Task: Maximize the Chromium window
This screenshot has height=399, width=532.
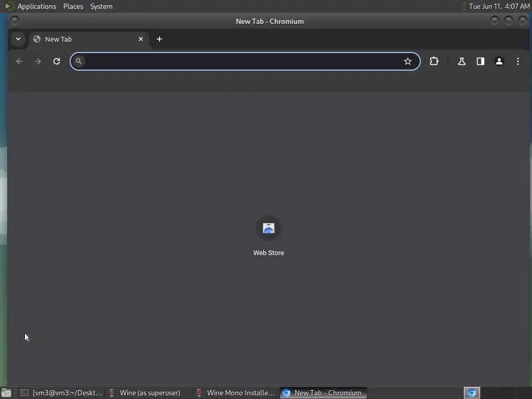Action: [x=508, y=21]
